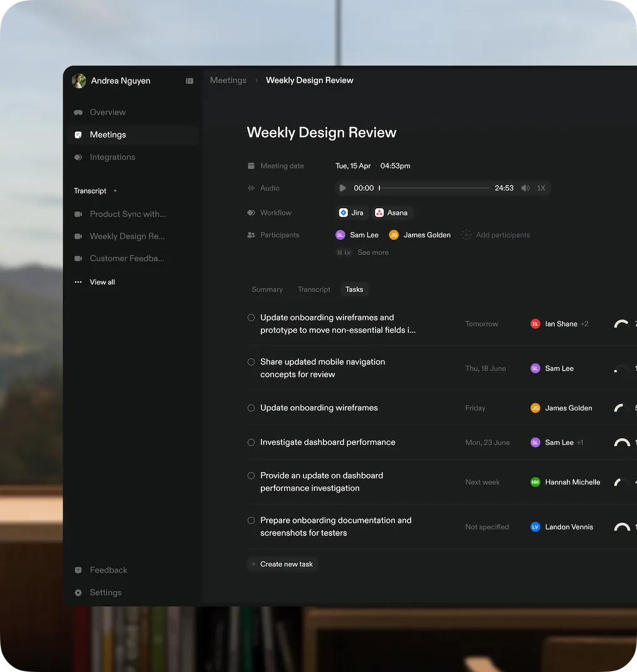Open the Customer Feedba... transcript
The width and height of the screenshot is (637, 672).
pyautogui.click(x=127, y=258)
